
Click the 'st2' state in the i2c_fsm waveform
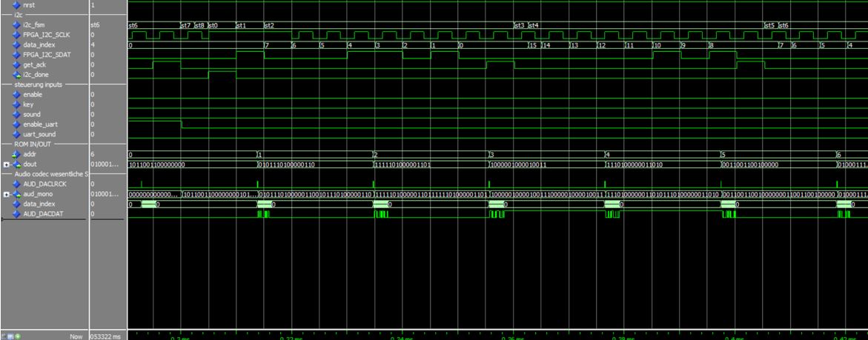(x=269, y=25)
